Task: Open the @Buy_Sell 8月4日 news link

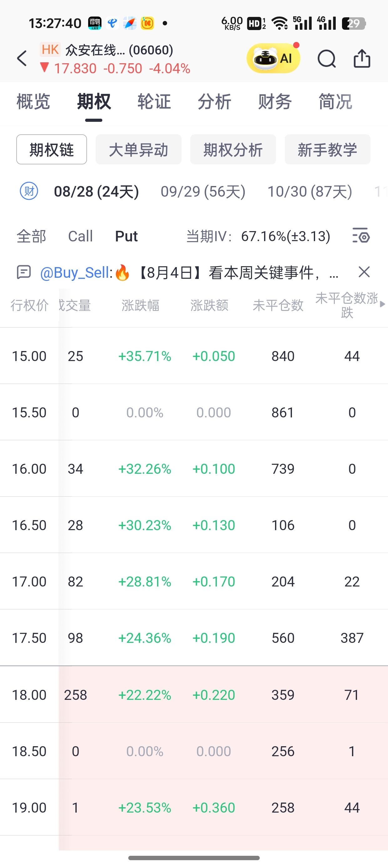Action: (x=189, y=272)
